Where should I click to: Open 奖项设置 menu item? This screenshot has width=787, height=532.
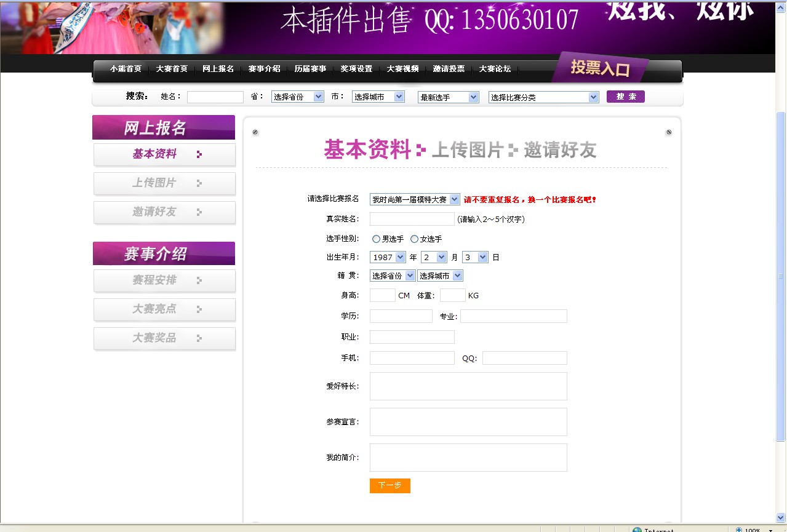(x=357, y=69)
